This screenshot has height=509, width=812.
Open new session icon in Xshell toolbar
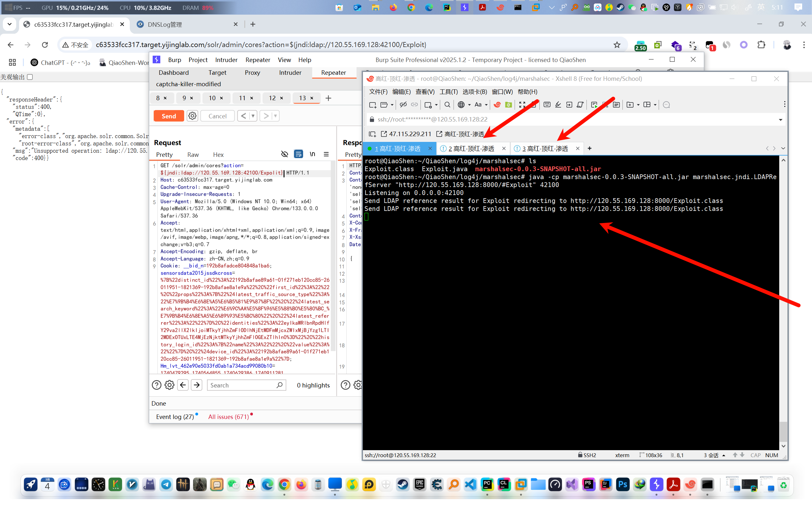click(x=372, y=105)
